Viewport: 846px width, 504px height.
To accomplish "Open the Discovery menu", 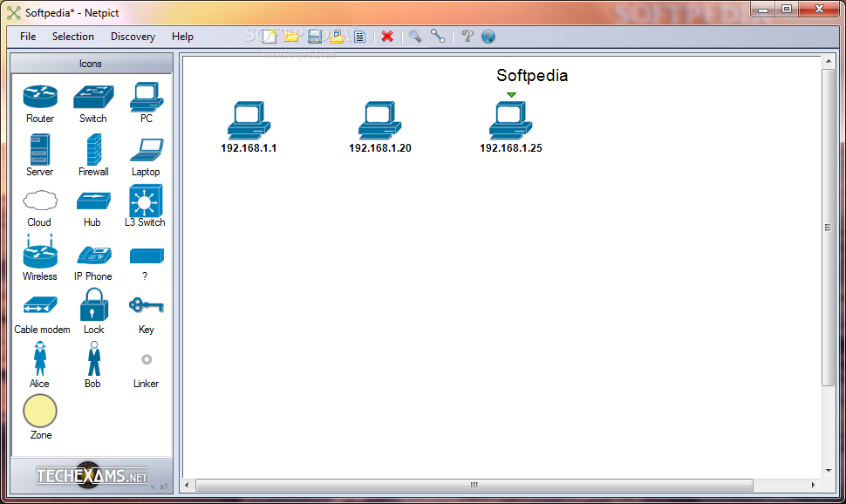I will click(133, 36).
